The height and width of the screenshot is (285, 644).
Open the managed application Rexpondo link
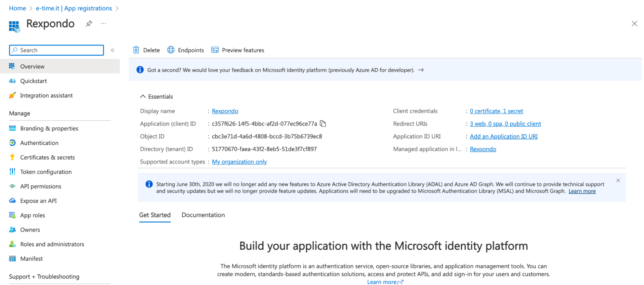click(x=483, y=149)
